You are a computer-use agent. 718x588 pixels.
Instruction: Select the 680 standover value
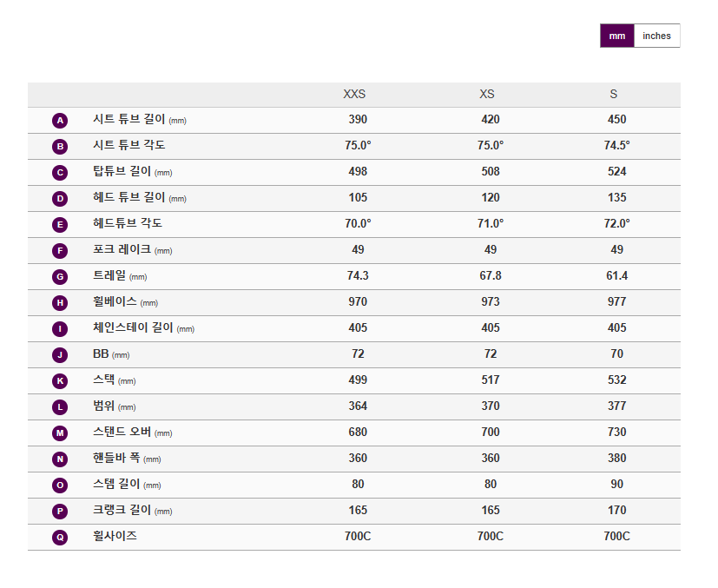pos(358,433)
